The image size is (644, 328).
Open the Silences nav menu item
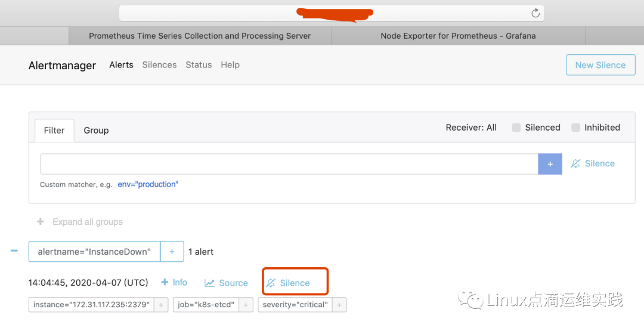point(159,65)
